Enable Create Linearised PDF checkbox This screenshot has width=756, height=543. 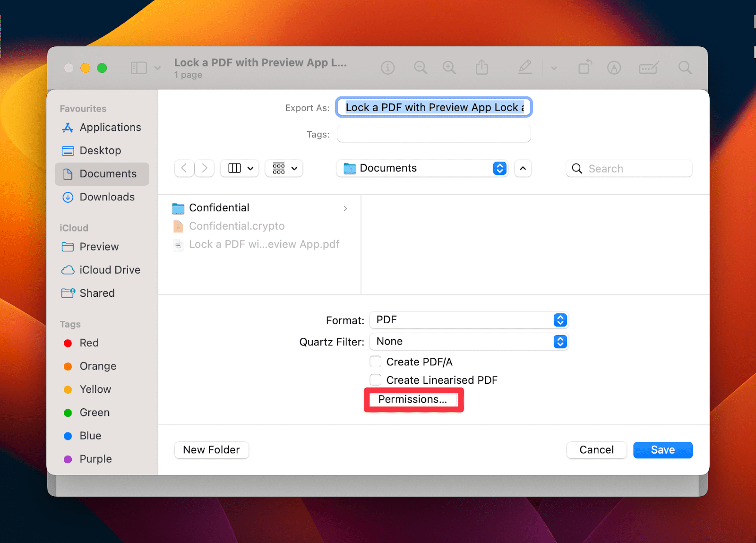click(x=376, y=379)
